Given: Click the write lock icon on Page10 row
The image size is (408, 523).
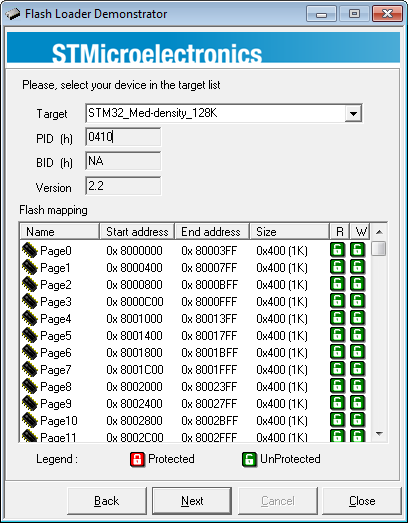Looking at the screenshot, I should (x=357, y=420).
